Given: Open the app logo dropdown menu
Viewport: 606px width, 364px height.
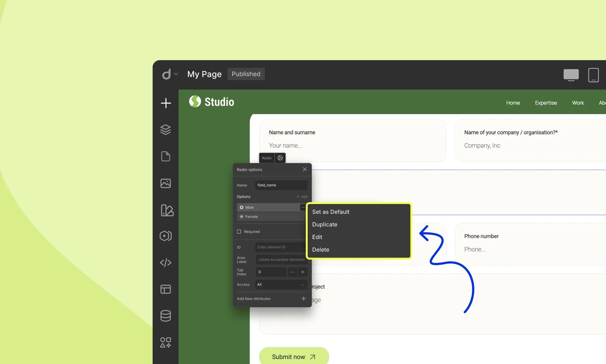Looking at the screenshot, I should tap(170, 74).
